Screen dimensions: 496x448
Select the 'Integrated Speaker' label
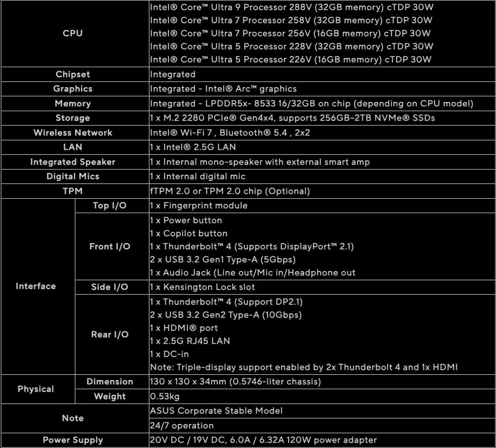(72, 162)
